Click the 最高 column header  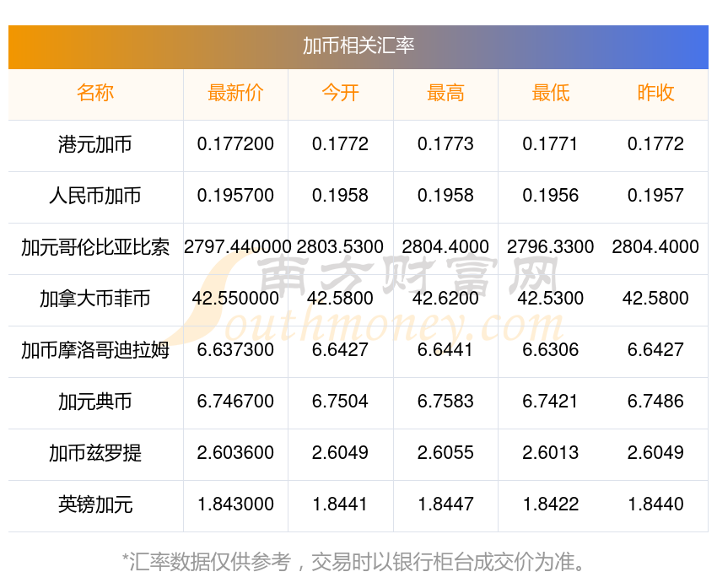[445, 93]
